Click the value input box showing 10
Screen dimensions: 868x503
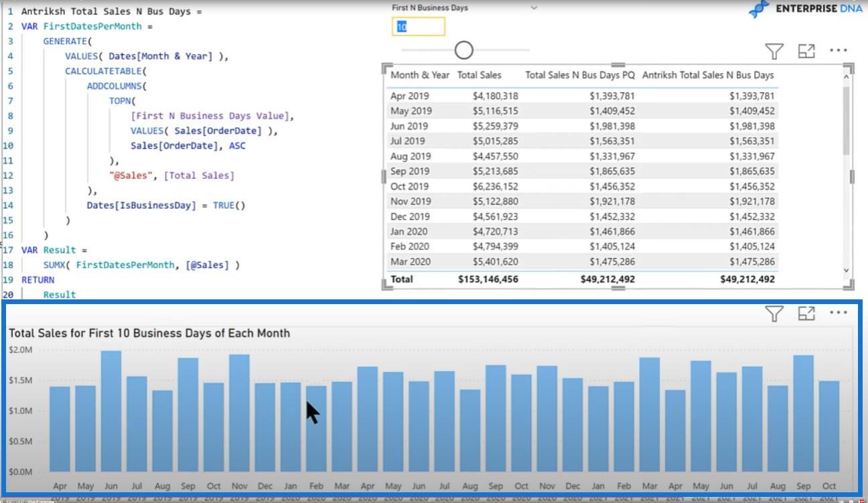[x=420, y=27]
